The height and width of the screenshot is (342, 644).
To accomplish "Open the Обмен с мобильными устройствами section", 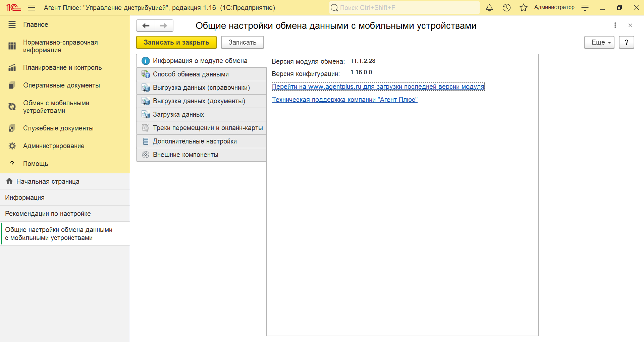I will point(56,107).
